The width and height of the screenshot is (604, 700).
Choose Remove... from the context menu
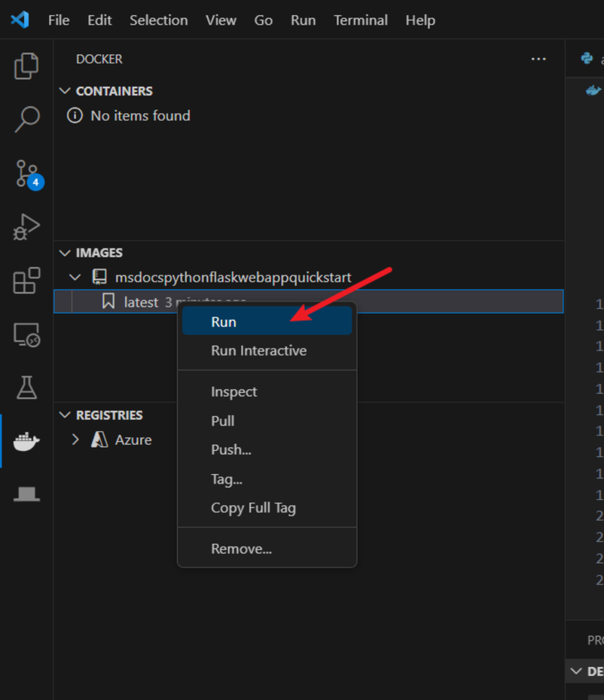pos(267,549)
